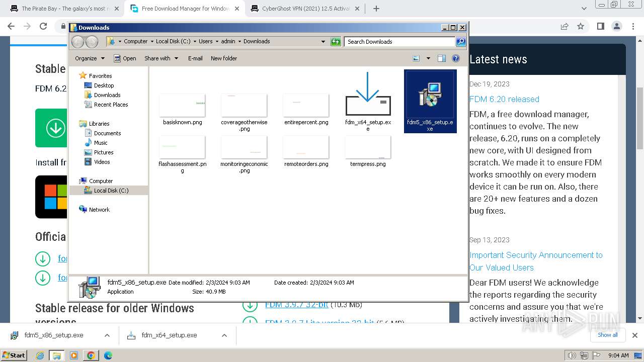
Task: Select monitoringeconomic.png file
Action: (244, 154)
